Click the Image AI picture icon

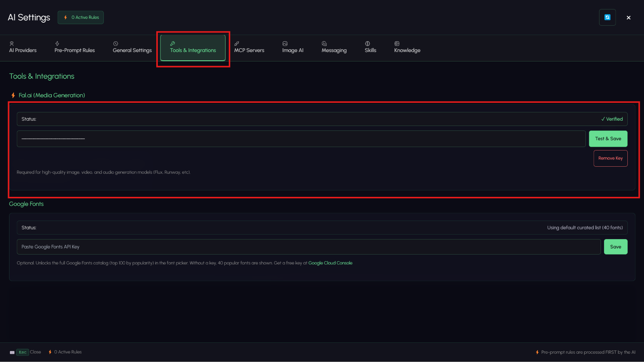[x=285, y=44]
